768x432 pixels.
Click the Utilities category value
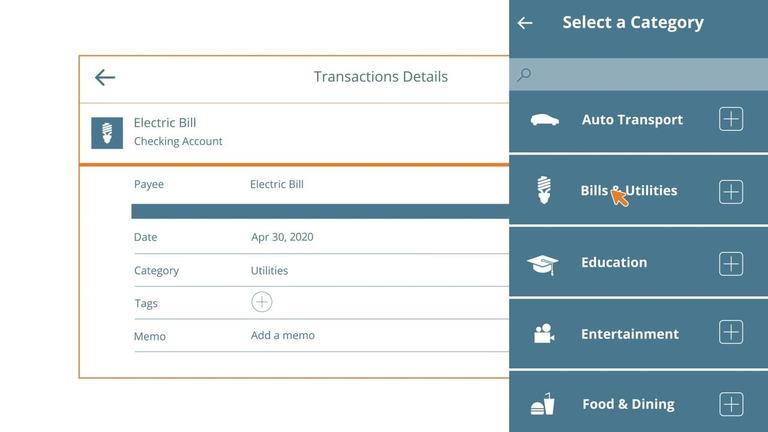click(269, 270)
